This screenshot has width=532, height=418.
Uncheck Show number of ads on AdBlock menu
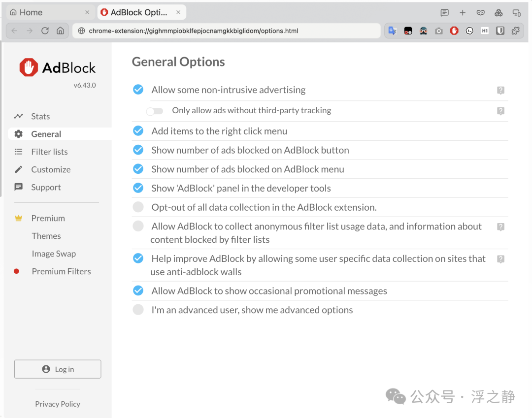click(138, 169)
